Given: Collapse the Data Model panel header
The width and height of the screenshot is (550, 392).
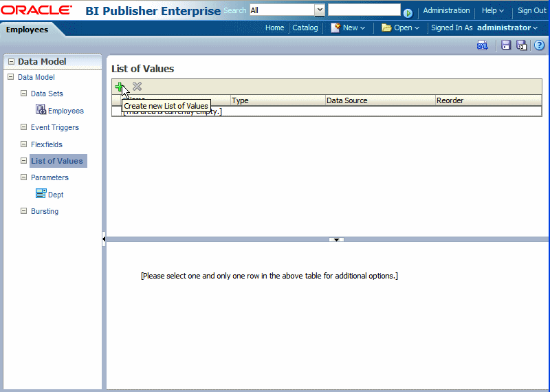Looking at the screenshot, I should point(11,62).
